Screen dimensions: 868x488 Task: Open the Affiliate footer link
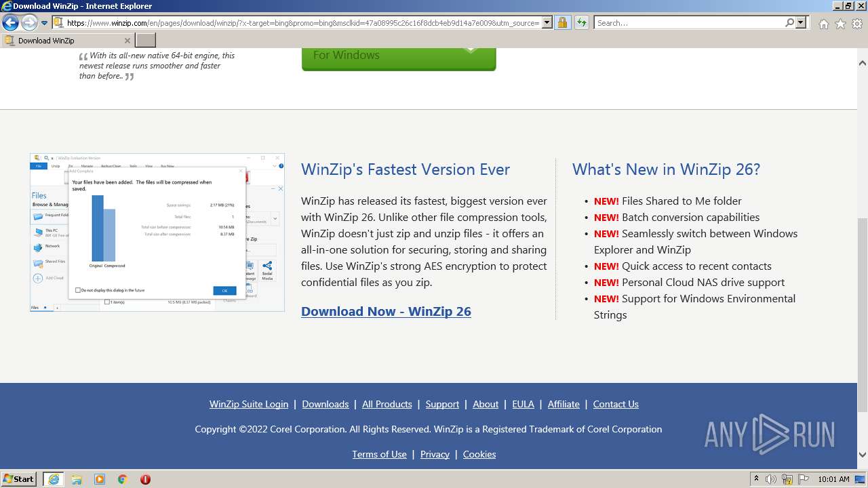(564, 404)
